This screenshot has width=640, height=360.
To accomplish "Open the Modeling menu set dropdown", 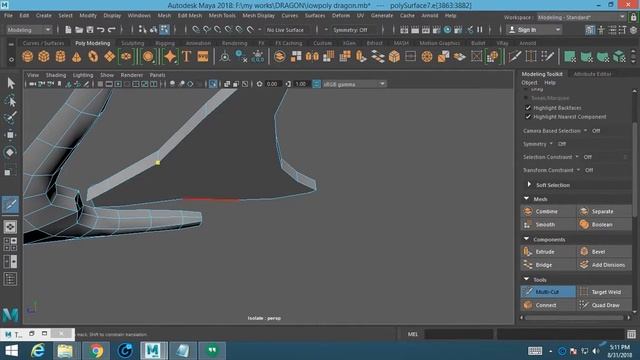I will point(29,30).
